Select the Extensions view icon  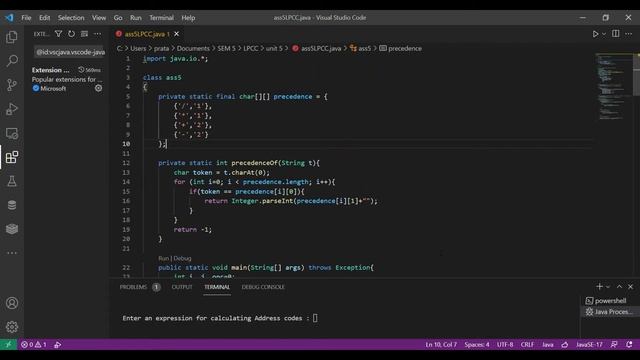click(x=12, y=157)
